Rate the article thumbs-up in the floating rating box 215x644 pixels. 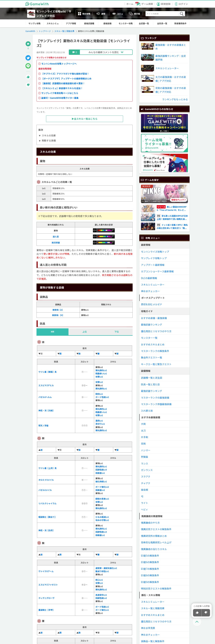197,613
